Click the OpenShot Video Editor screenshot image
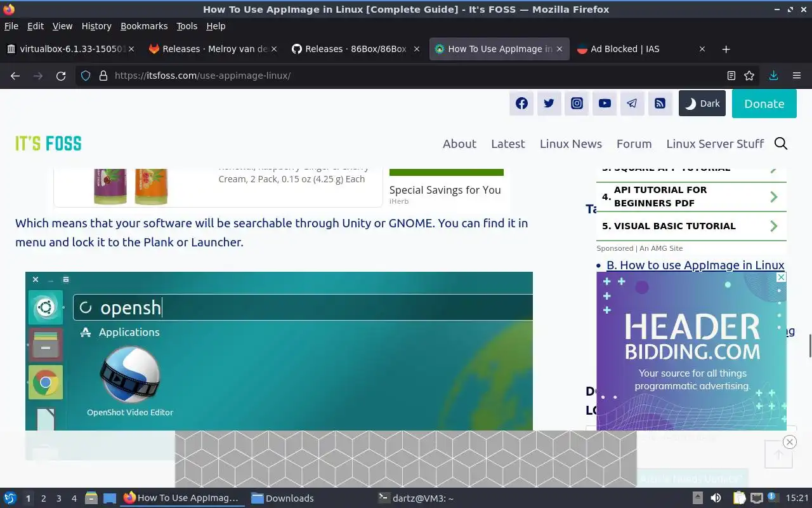The width and height of the screenshot is (812, 508). click(279, 351)
